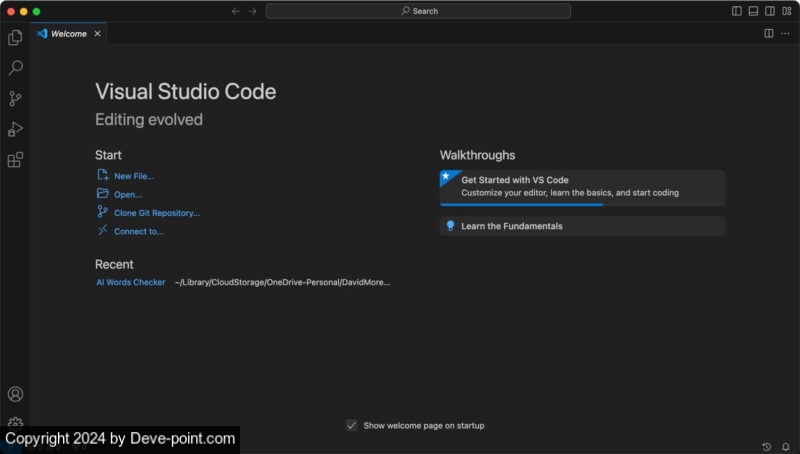Screen dimensions: 800x454
Task: Click the notifications bell in status bar
Action: [785, 446]
